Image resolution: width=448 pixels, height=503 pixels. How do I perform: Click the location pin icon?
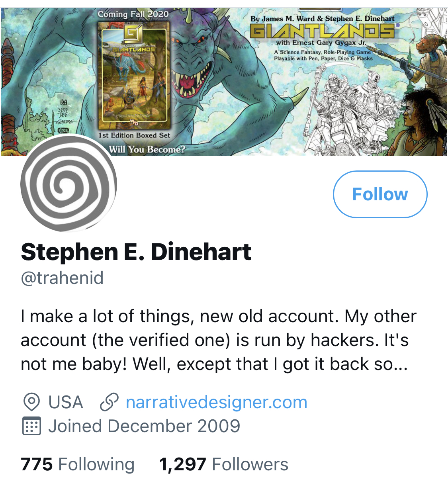tap(31, 402)
